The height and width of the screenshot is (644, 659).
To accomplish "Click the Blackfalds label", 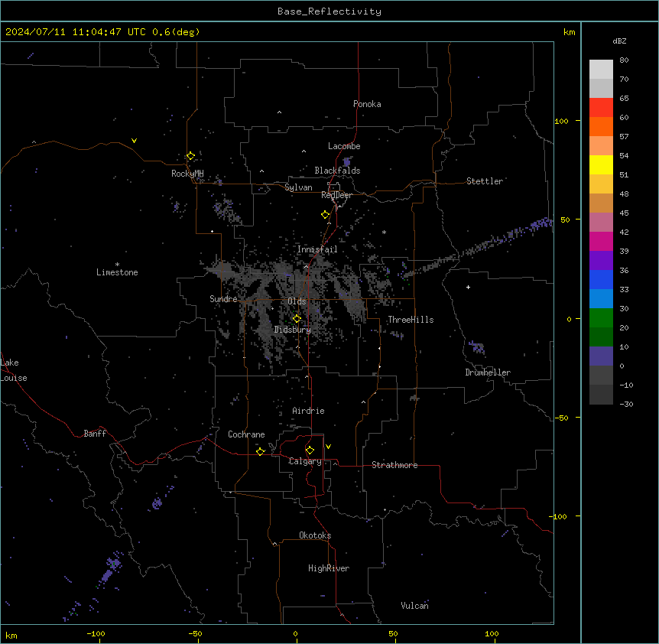I will click(x=337, y=171).
